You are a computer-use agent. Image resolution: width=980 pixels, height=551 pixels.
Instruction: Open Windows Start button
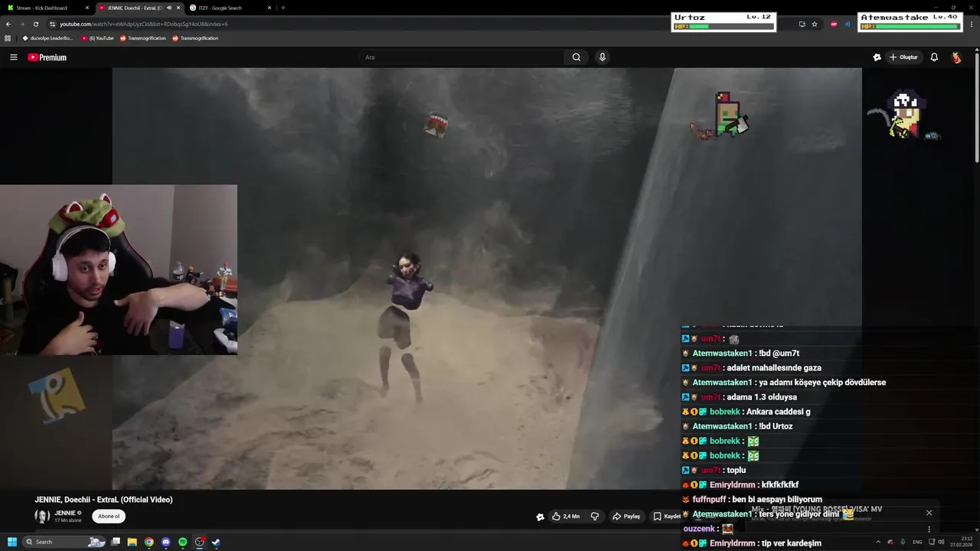point(11,542)
